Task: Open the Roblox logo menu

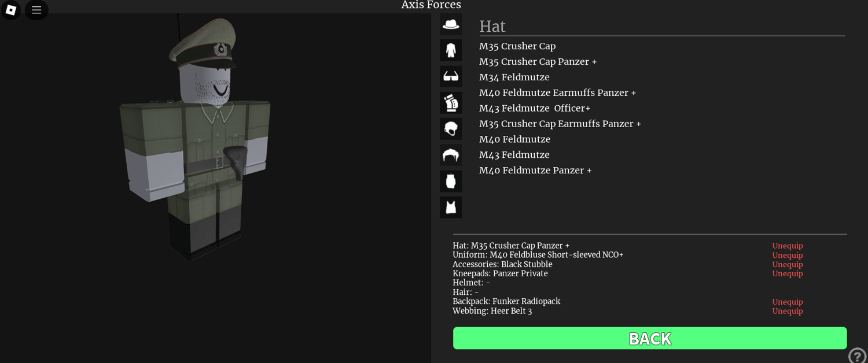Action: click(x=11, y=10)
